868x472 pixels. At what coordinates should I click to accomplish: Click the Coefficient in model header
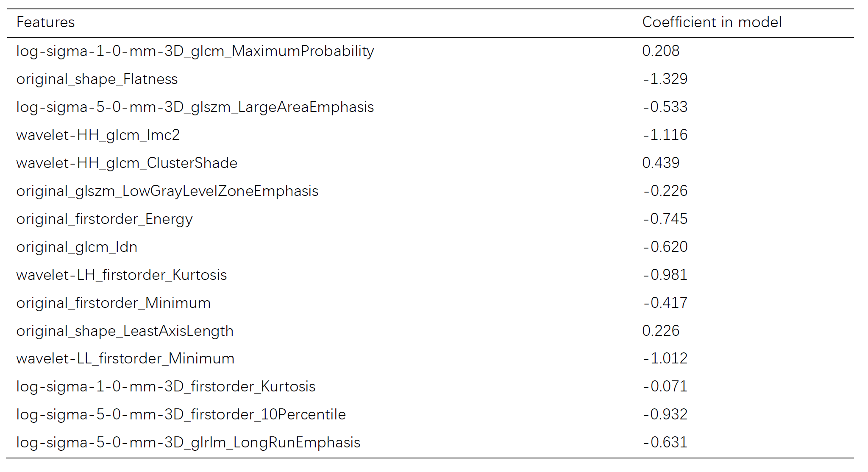[x=712, y=22]
